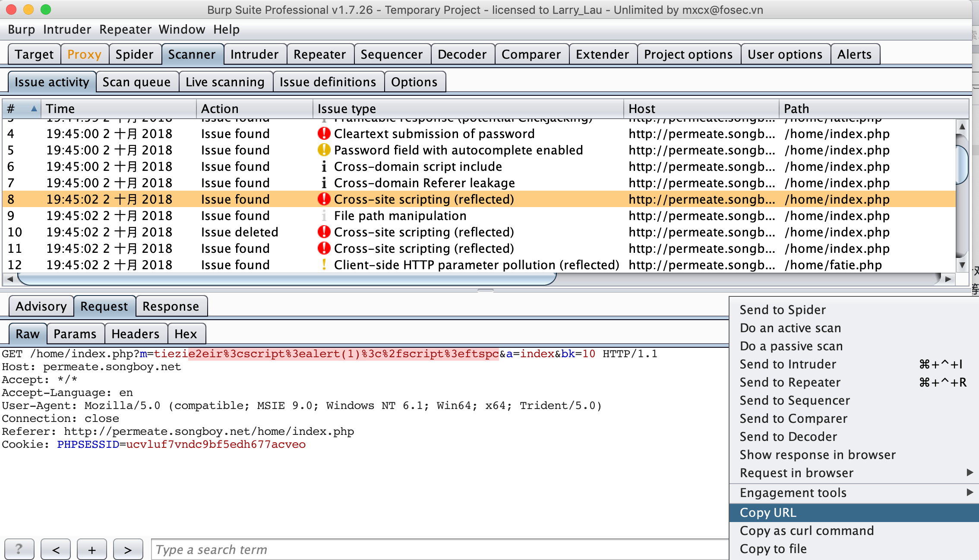The width and height of the screenshot is (979, 560).
Task: Click the faded icon beside File path manipulation
Action: tap(324, 216)
